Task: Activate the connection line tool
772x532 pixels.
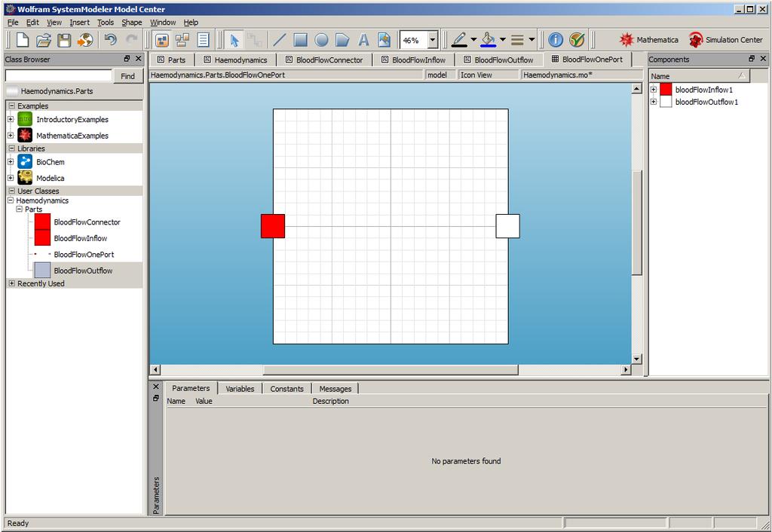Action: [x=254, y=40]
